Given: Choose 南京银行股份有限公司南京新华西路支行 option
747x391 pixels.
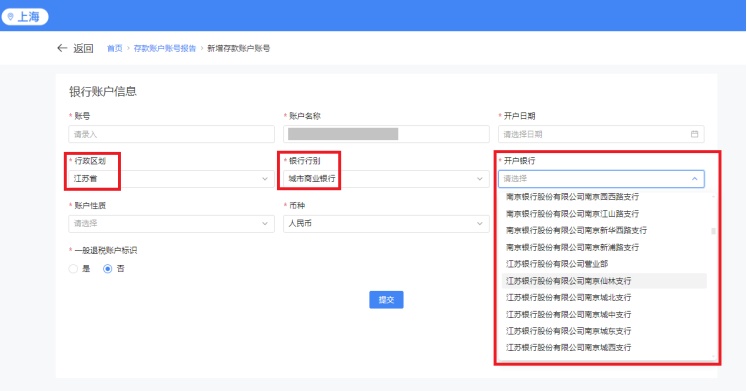Looking at the screenshot, I should pos(604,231).
